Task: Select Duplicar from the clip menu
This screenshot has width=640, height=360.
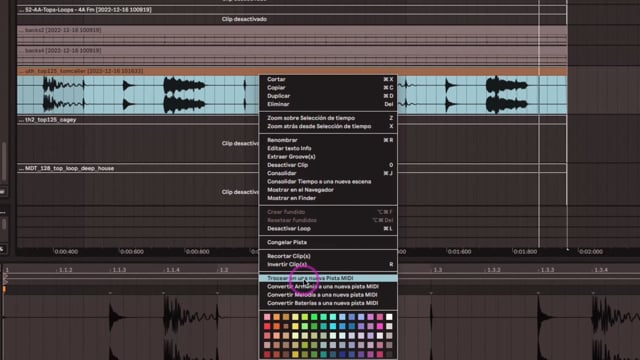Action: point(328,96)
